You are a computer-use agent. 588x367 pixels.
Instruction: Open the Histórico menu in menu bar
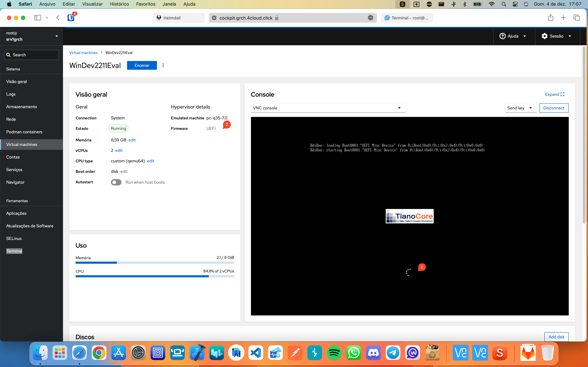pos(119,4)
